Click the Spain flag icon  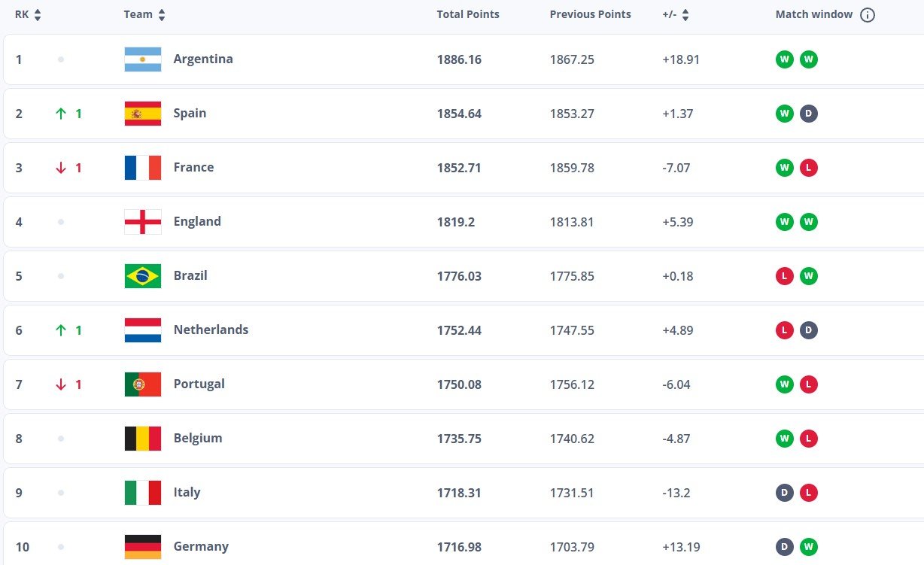pyautogui.click(x=143, y=114)
